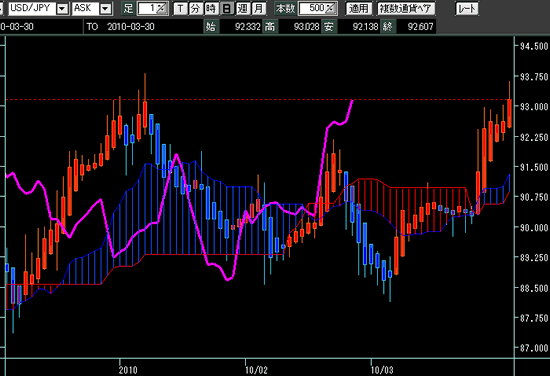Select the 月 monthly timeframe button

(x=258, y=8)
